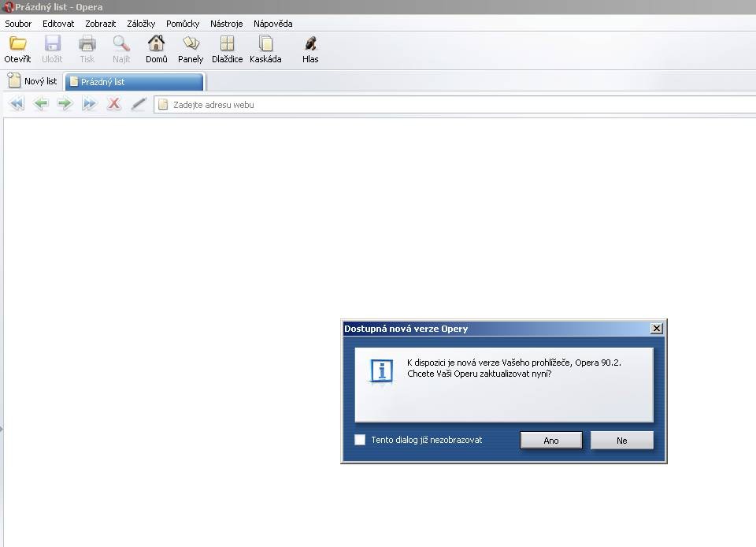756x547 pixels.
Task: Click the green forward arrow
Action: coord(65,104)
